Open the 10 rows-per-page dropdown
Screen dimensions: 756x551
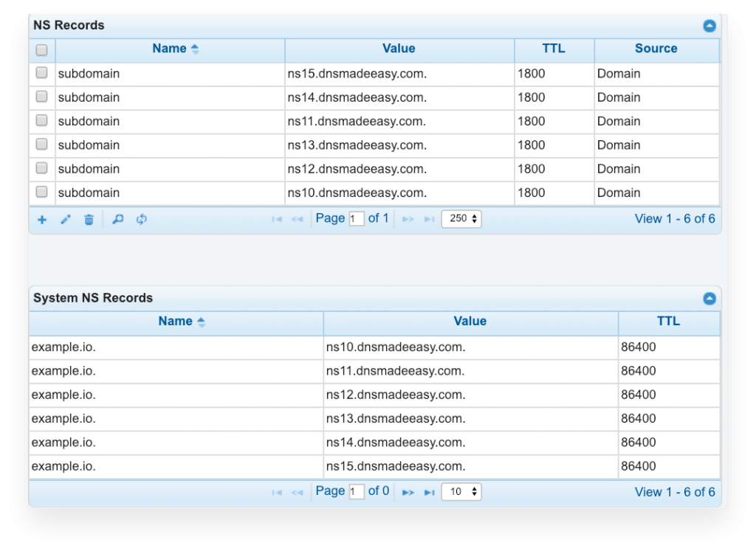point(461,492)
